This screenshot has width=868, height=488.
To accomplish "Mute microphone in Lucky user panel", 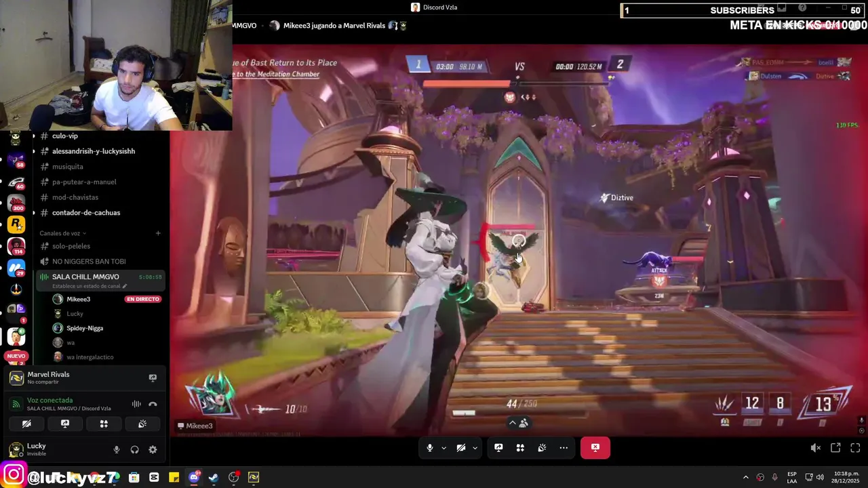I will (x=117, y=449).
